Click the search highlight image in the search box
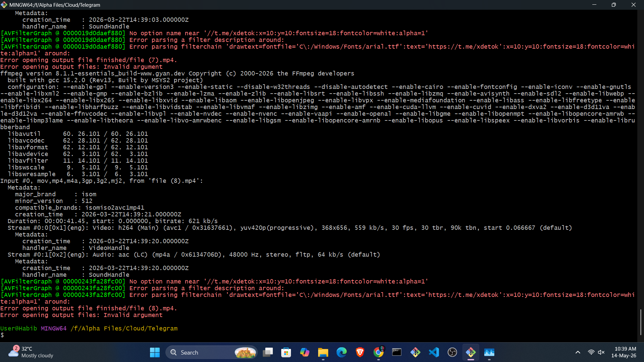Screen dimensions: 644x362 tap(245, 352)
